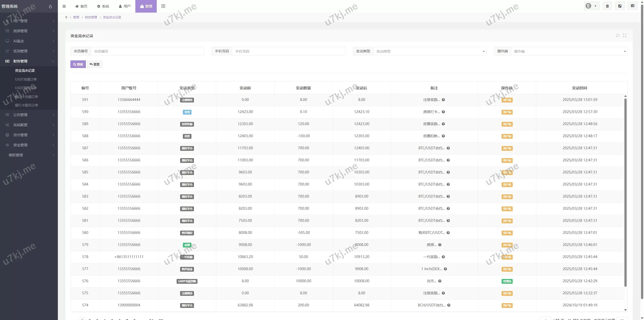Toggle the sidebar with the hamburger icon

[x=64, y=6]
